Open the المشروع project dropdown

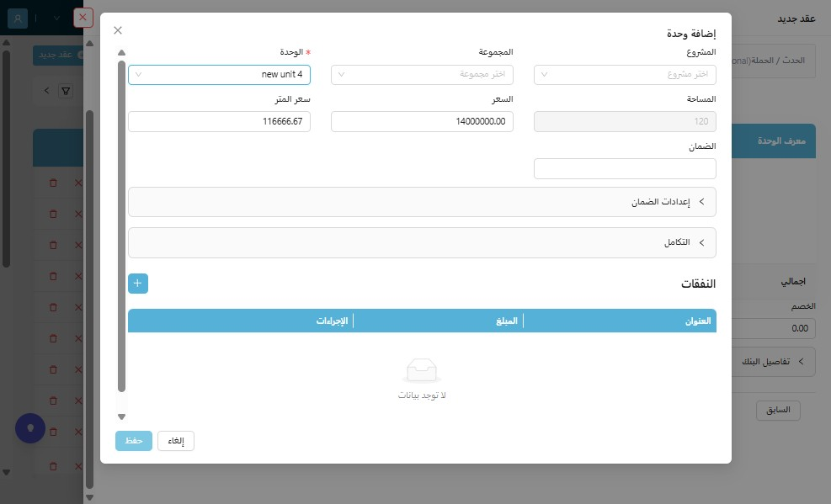[625, 75]
